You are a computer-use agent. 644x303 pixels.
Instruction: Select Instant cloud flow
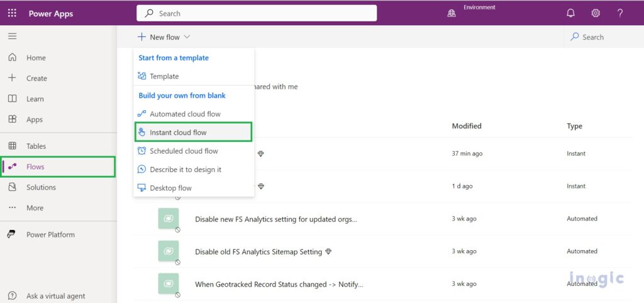click(178, 132)
